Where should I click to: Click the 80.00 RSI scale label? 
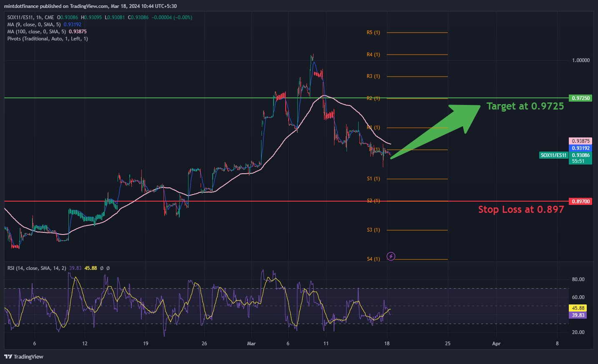tap(578, 279)
